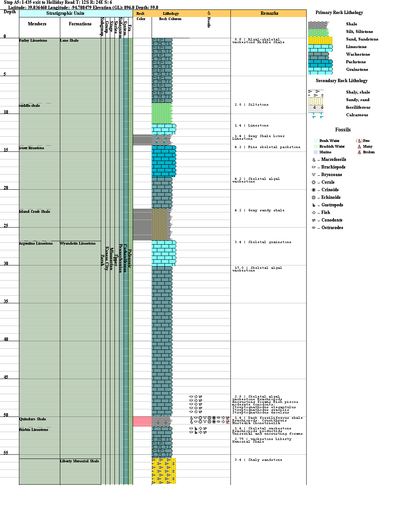Click the Fresh Water color swatch

pyautogui.click(x=316, y=141)
